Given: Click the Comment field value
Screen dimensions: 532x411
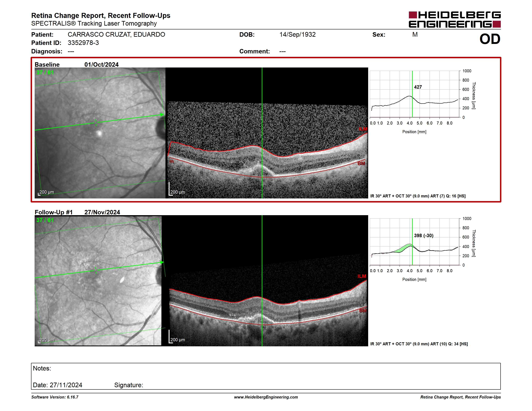Looking at the screenshot, I should 283,51.
